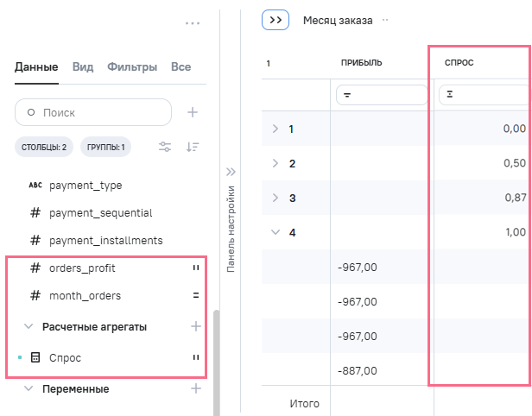Add a new calculated aggregate with plus
The height and width of the screenshot is (416, 532).
coord(195,326)
